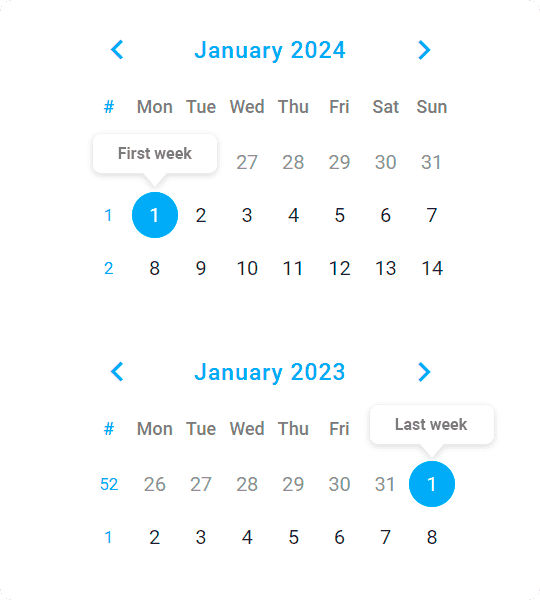Click the Last week tooltip
The image size is (540, 600).
(432, 424)
